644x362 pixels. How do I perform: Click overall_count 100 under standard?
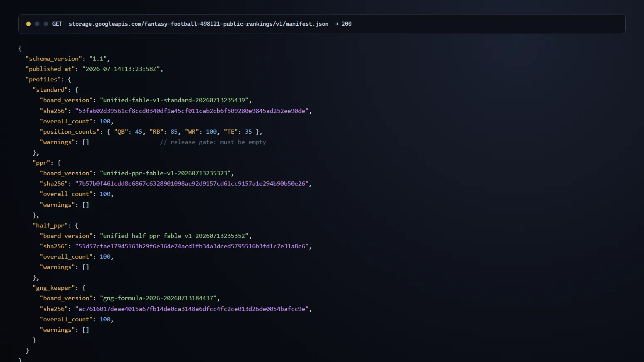pyautogui.click(x=105, y=121)
